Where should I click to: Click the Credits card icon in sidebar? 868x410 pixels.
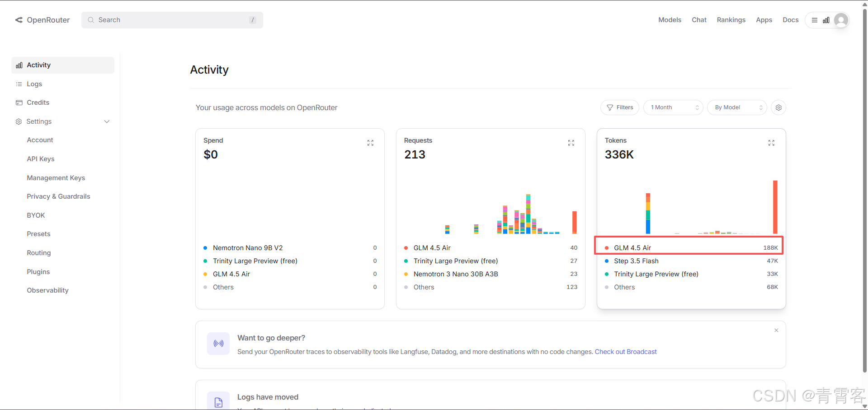click(x=19, y=102)
